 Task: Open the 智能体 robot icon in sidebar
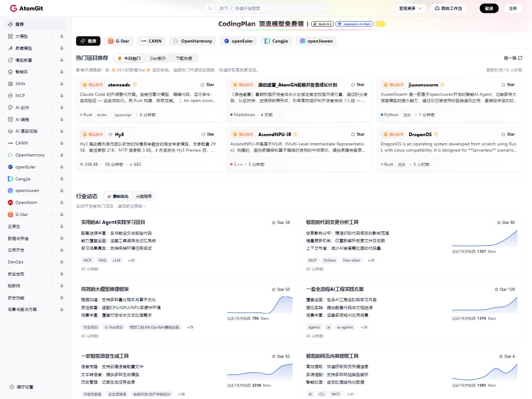(11, 72)
